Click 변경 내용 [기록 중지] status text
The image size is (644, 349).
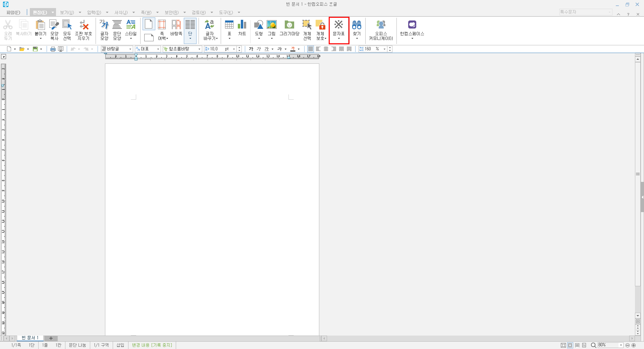click(152, 345)
